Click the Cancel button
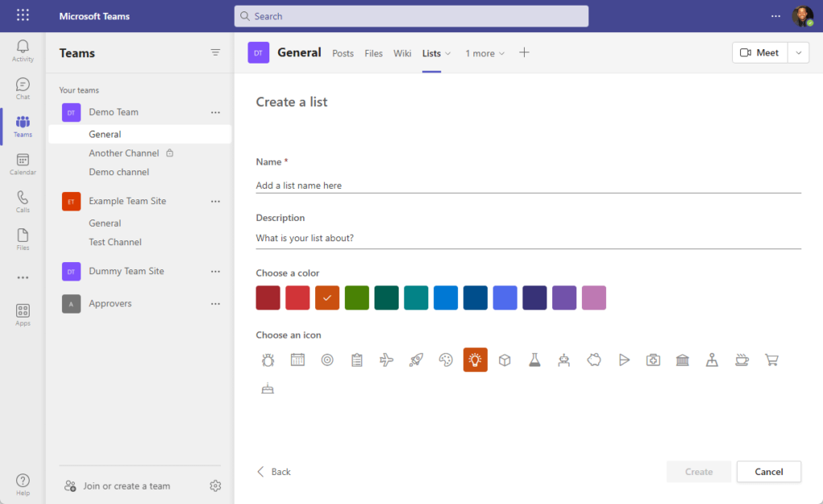Image resolution: width=823 pixels, height=504 pixels. coord(769,472)
